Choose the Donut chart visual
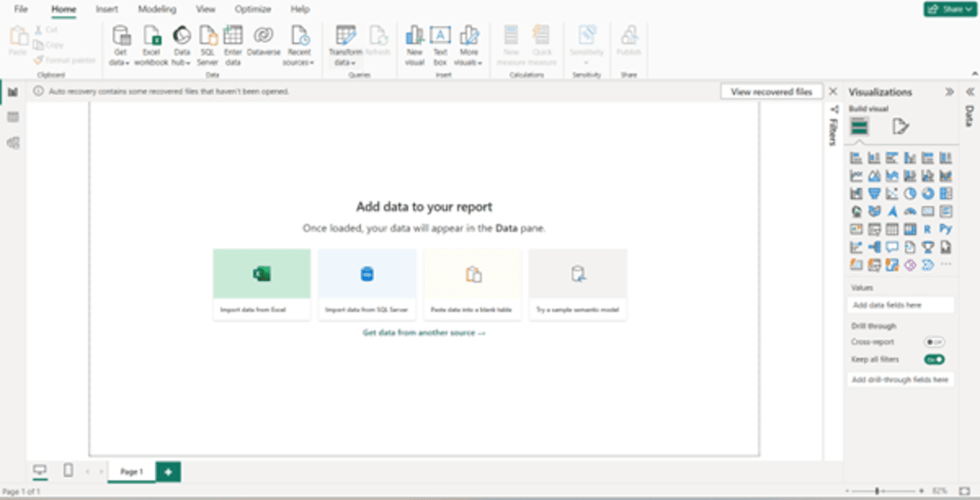The height and width of the screenshot is (500, 980). (x=928, y=194)
